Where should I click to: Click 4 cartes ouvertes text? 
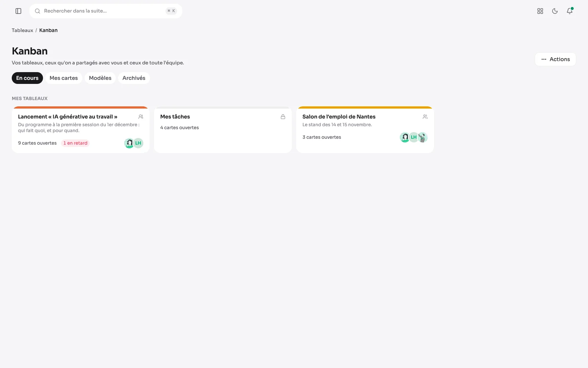point(179,128)
